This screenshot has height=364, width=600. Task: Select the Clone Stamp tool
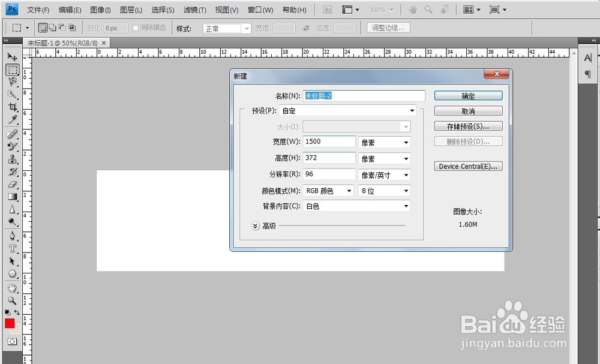(x=12, y=159)
